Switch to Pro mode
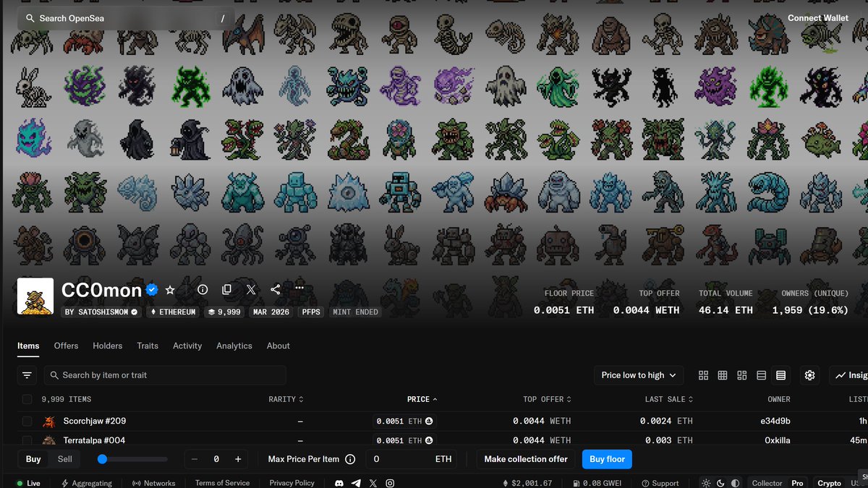868x488 pixels. coord(797,483)
